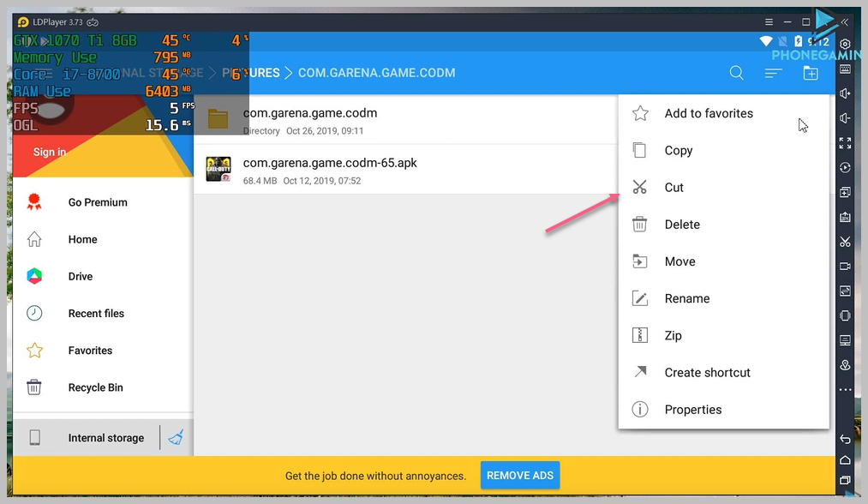Image resolution: width=868 pixels, height=504 pixels.
Task: Choose Add to favorites from the menu
Action: [x=723, y=113]
